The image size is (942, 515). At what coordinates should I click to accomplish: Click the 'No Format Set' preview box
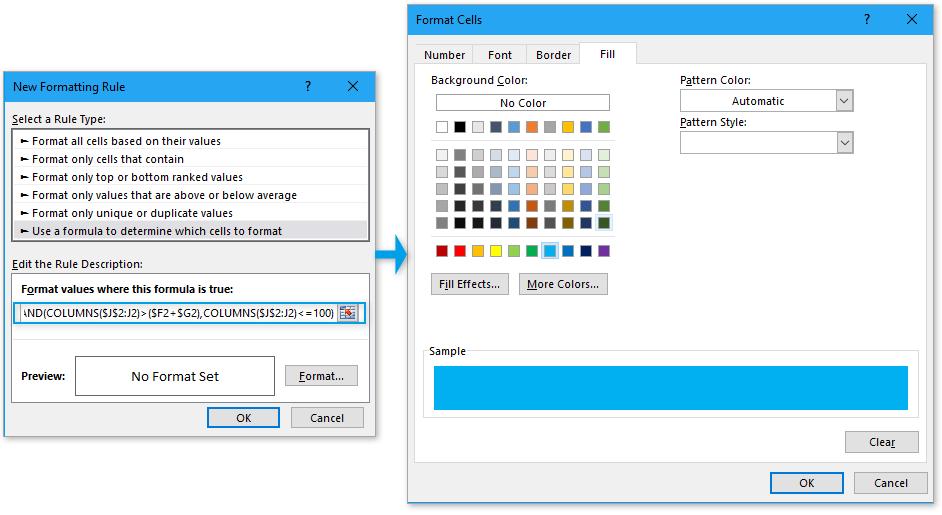175,376
